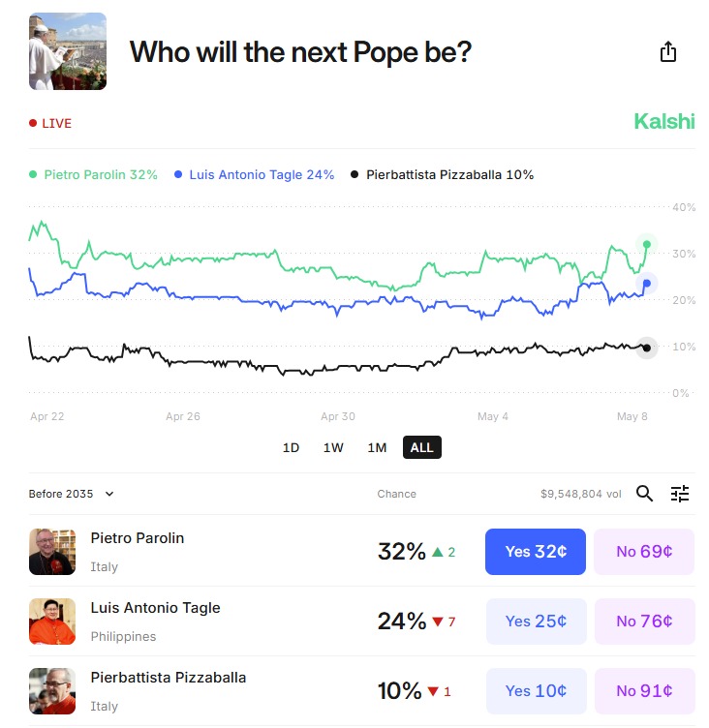Screen dimensions: 709x728
Task: Toggle Pietro Parolin legend in chart
Action: tap(93, 175)
